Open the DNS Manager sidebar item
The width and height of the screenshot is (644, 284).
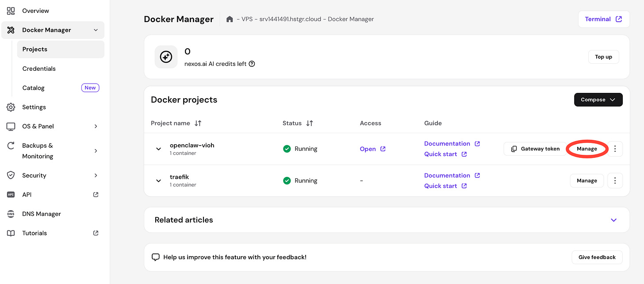tap(42, 214)
